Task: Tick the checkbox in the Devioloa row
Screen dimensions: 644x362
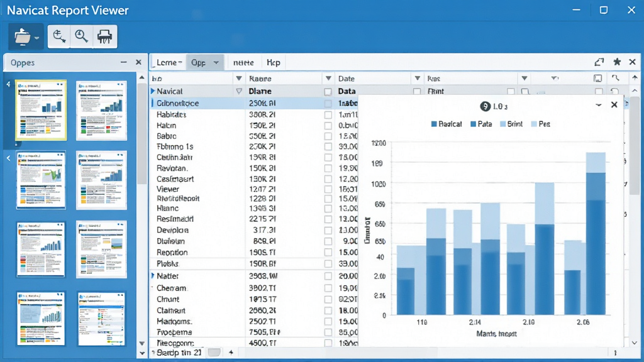Action: pos(328,230)
